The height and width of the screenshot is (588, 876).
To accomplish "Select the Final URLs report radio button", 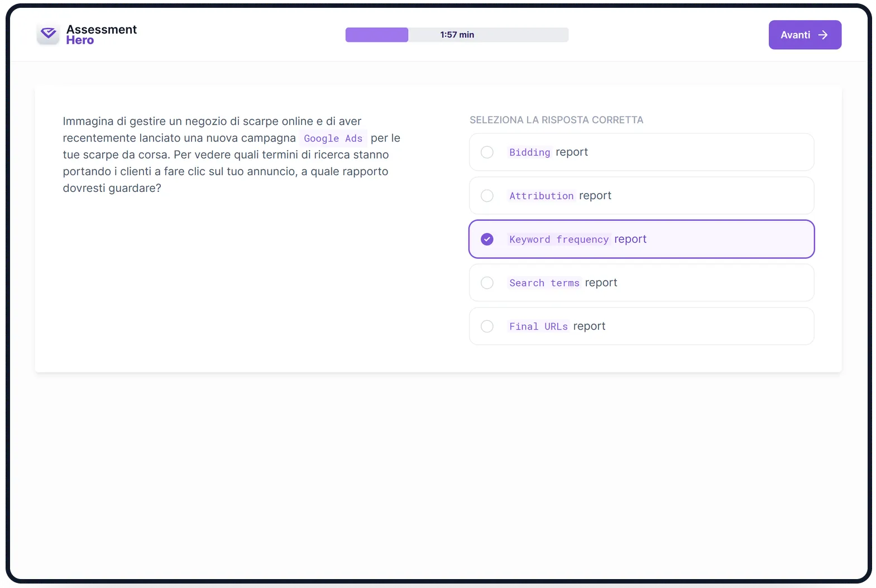I will tap(487, 326).
